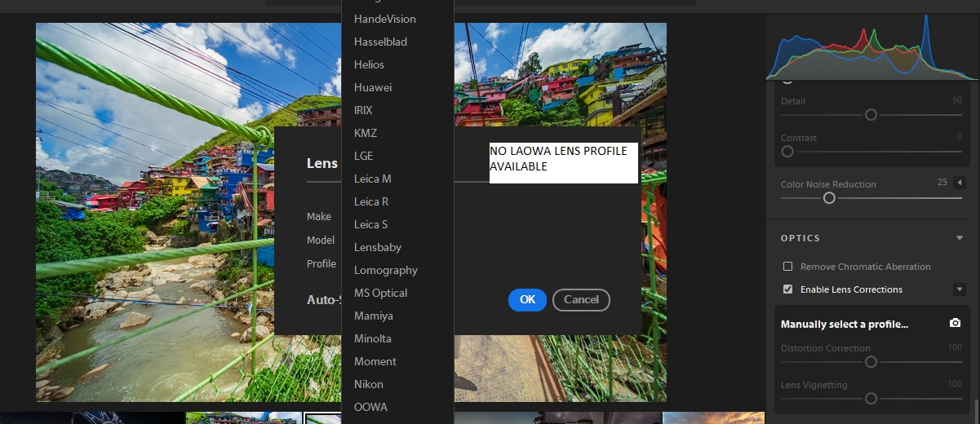Click the Contrast slider handle

coord(787,152)
